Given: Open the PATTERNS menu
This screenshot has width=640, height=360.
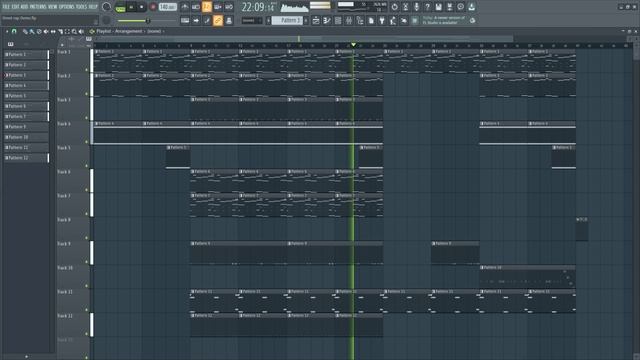Looking at the screenshot, I should point(38,7).
